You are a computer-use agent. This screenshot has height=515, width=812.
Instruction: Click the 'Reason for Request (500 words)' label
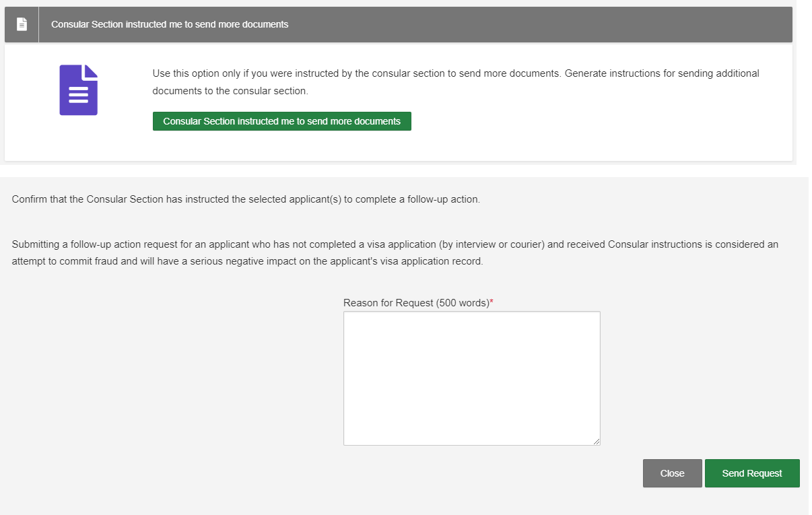tap(418, 303)
